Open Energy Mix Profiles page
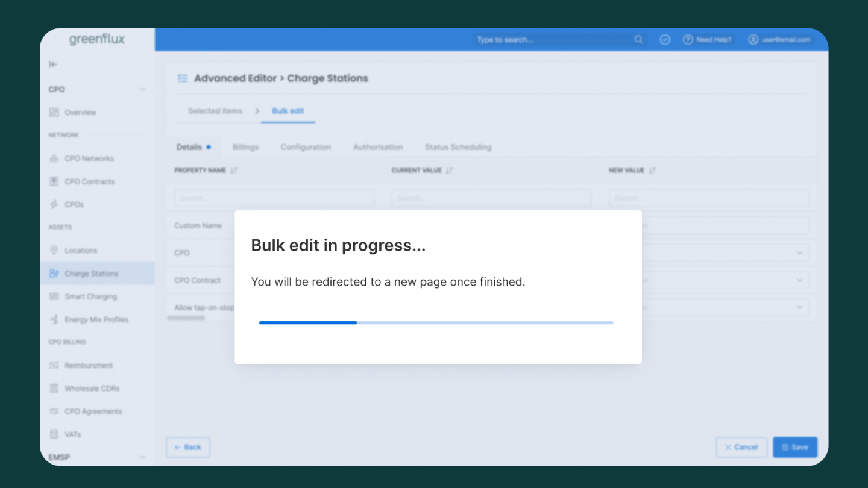Viewport: 868px width, 488px height. [96, 319]
